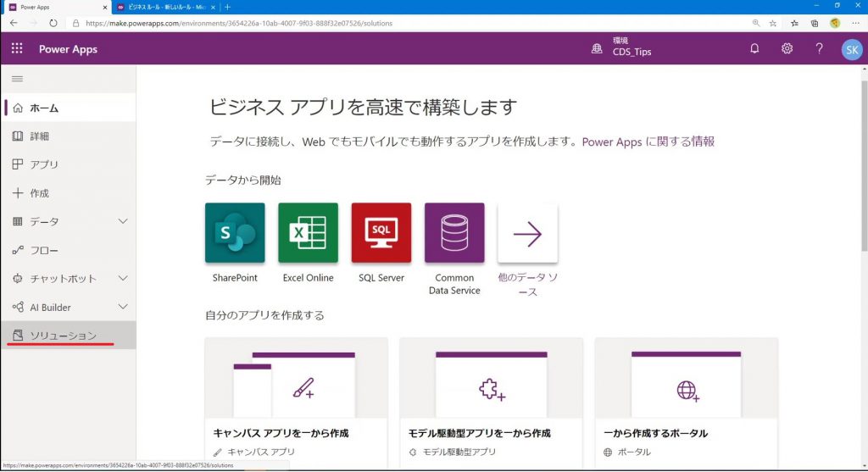Close the ビジネス ルール browser tab
Viewport: 868px width, 472px height.
point(213,7)
